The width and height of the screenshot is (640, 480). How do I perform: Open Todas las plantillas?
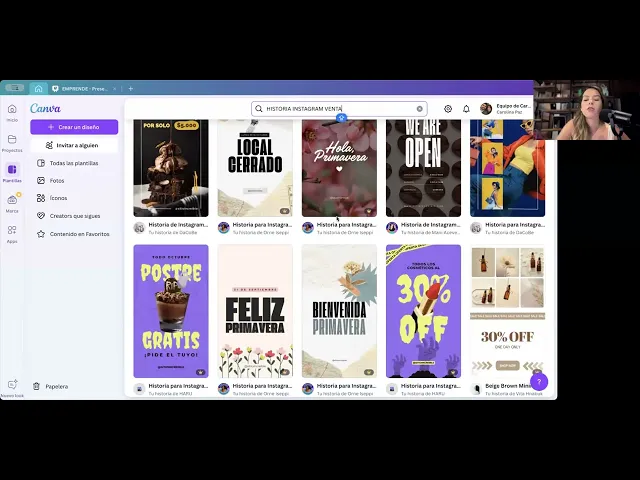click(x=74, y=163)
